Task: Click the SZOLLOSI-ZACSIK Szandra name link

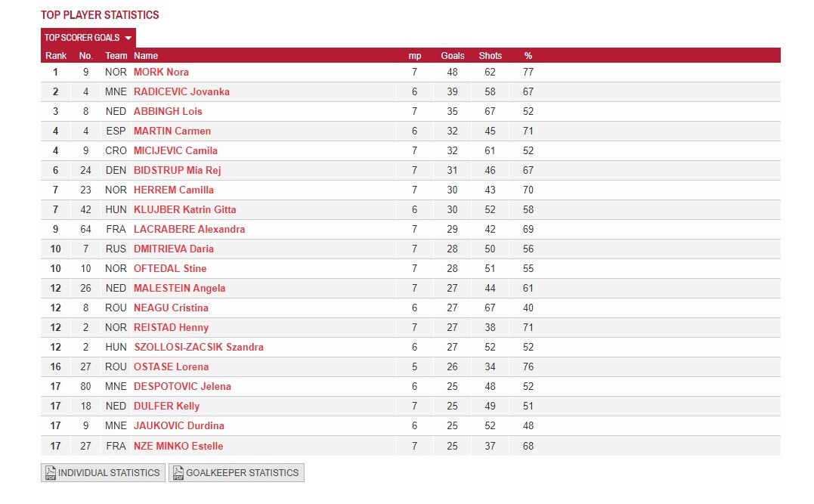Action: (x=198, y=348)
